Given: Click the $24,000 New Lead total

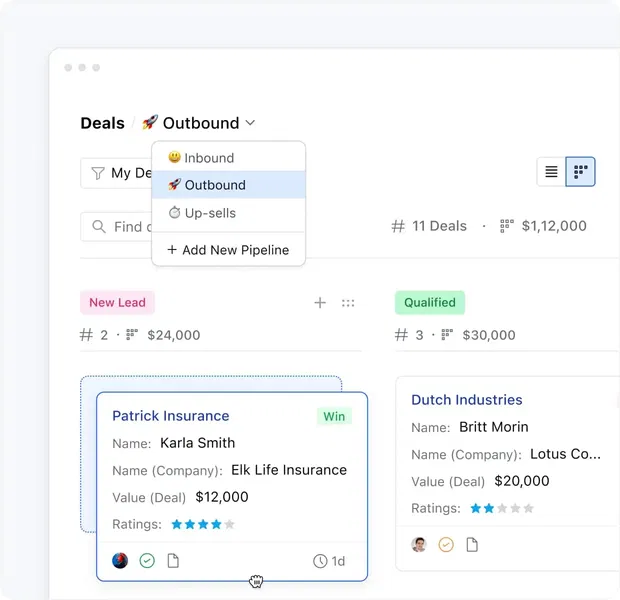Looking at the screenshot, I should coord(174,335).
